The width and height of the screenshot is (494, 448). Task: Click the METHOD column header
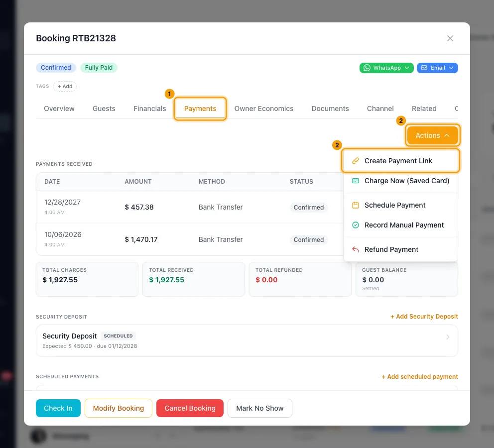(x=212, y=182)
